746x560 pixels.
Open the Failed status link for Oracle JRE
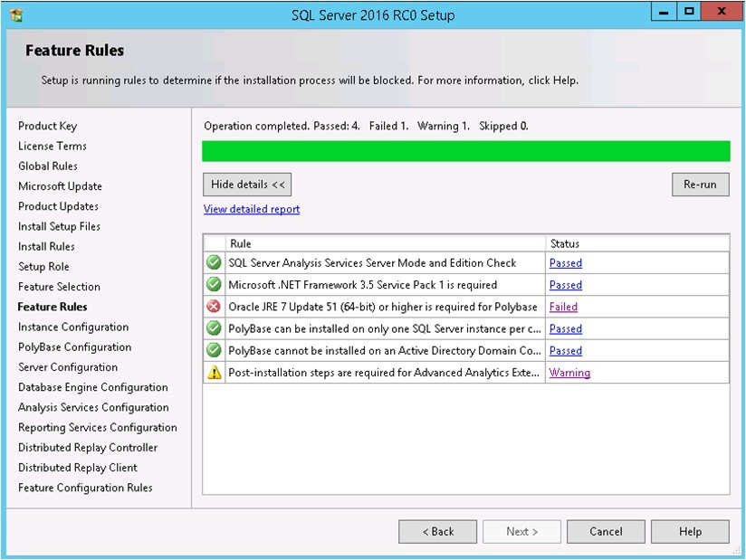point(563,307)
